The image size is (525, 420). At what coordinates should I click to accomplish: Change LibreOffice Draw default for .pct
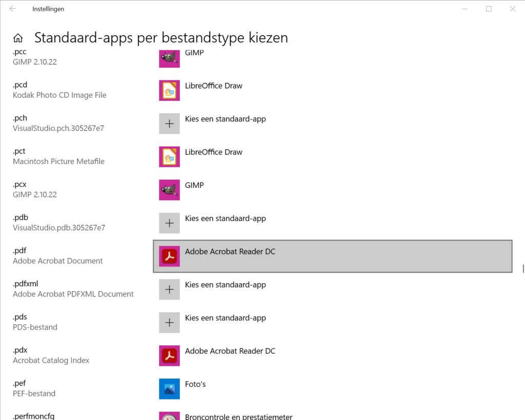coord(214,152)
